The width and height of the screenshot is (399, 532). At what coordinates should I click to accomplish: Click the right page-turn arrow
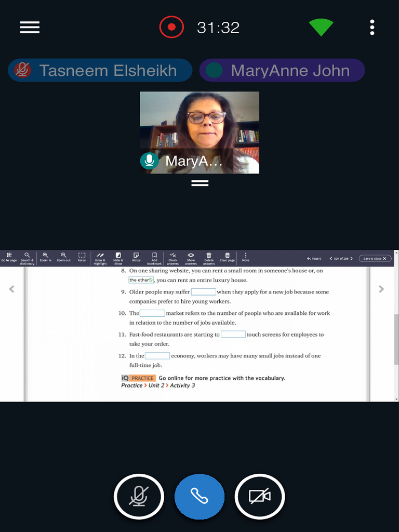pyautogui.click(x=381, y=289)
